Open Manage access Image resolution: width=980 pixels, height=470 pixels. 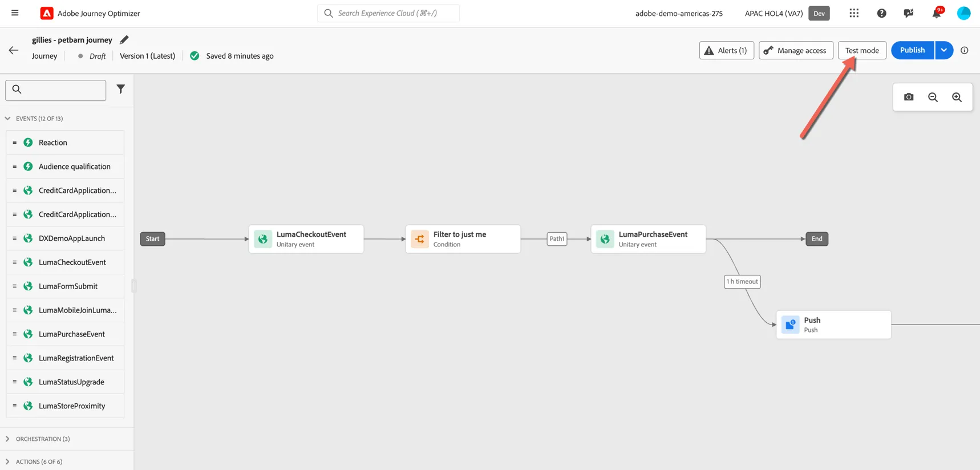point(796,50)
